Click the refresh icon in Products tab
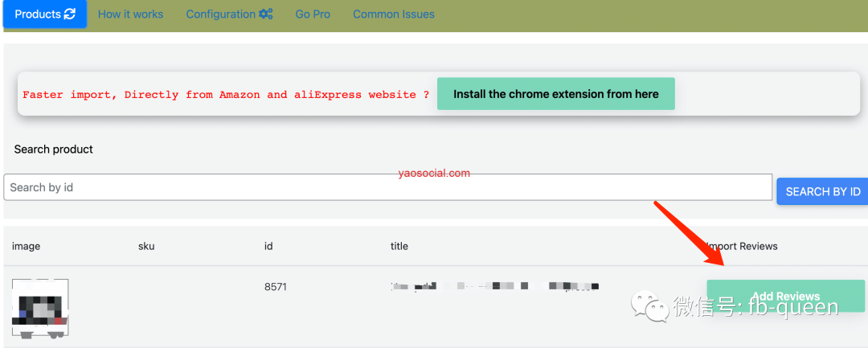This screenshot has width=868, height=348. (x=70, y=14)
